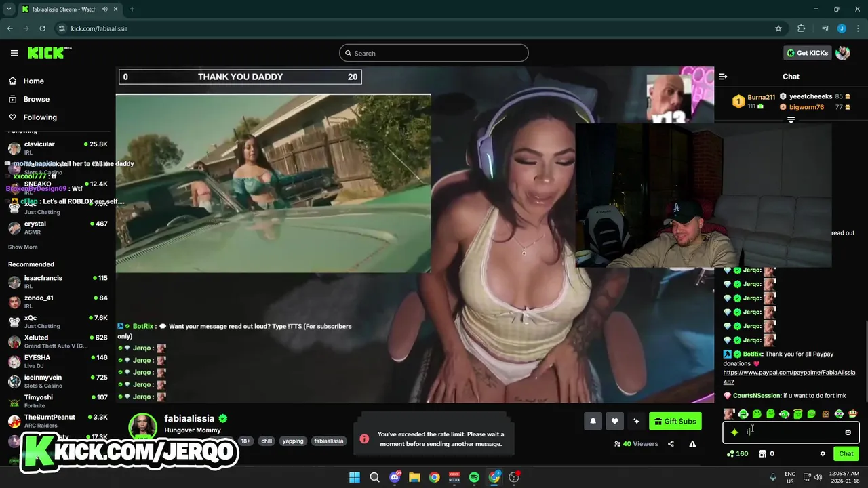Viewport: 868px width, 488px height.
Task: Expand the chat leaderboard handle
Action: pyautogui.click(x=791, y=120)
